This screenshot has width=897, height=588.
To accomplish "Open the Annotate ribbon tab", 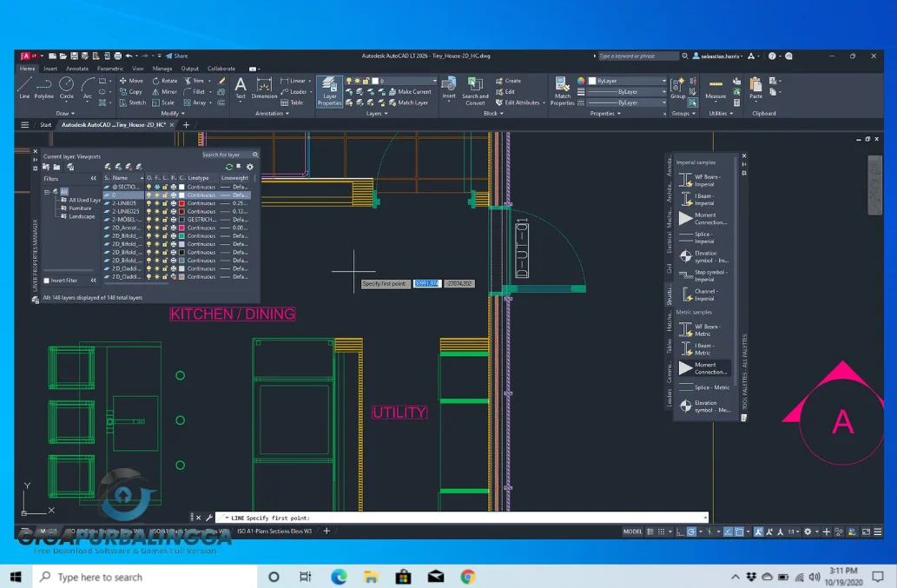I will pyautogui.click(x=77, y=69).
